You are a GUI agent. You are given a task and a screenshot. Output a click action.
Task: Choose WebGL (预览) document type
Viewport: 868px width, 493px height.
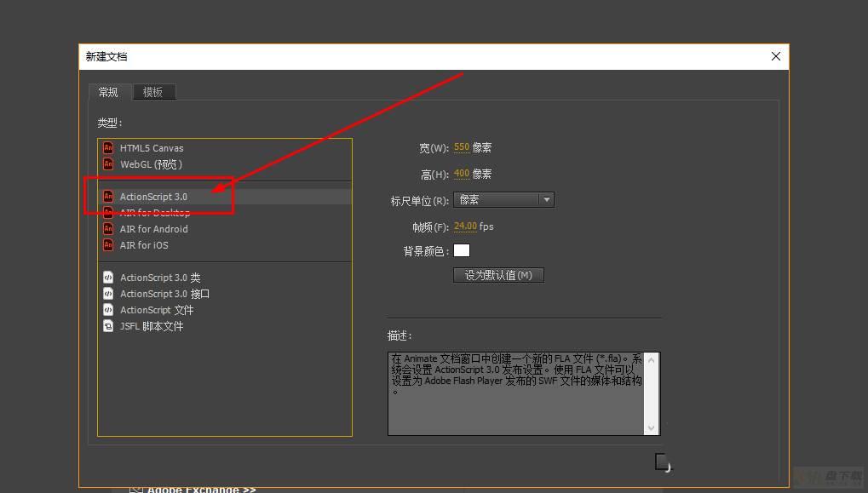tap(225, 164)
